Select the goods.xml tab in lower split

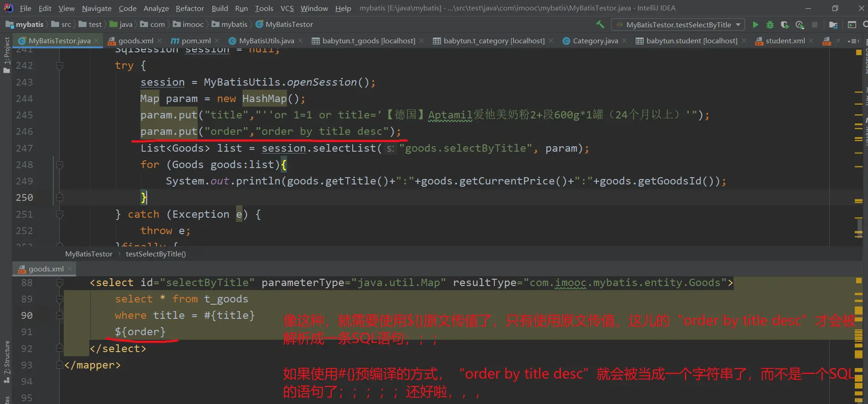44,269
